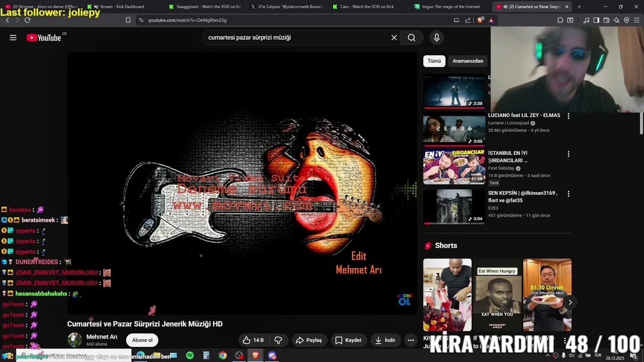This screenshot has width=644, height=362.
Task: Open Discord from the taskbar
Action: (x=272, y=355)
